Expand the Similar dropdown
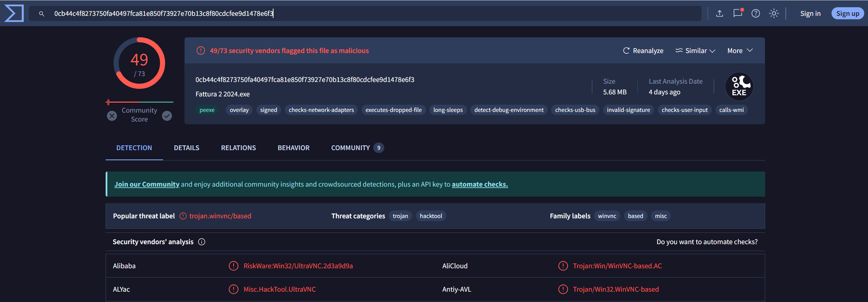This screenshot has height=302, width=868. (695, 51)
